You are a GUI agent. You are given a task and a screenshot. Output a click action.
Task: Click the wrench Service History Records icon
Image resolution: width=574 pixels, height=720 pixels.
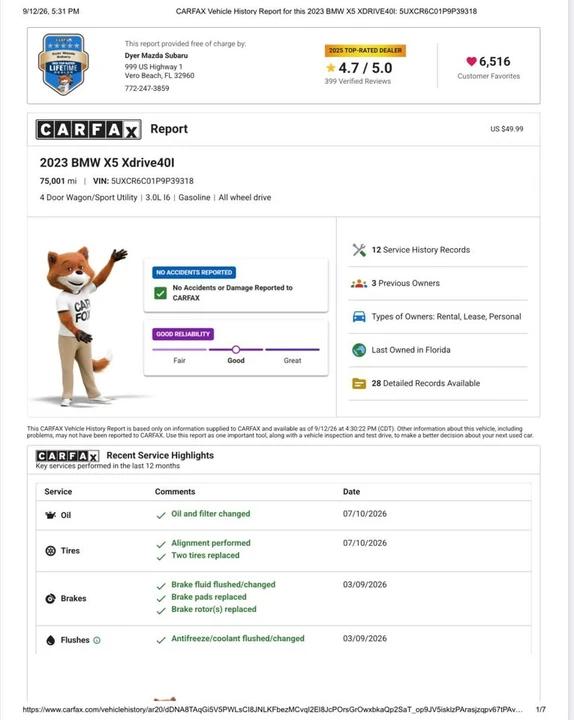[359, 250]
